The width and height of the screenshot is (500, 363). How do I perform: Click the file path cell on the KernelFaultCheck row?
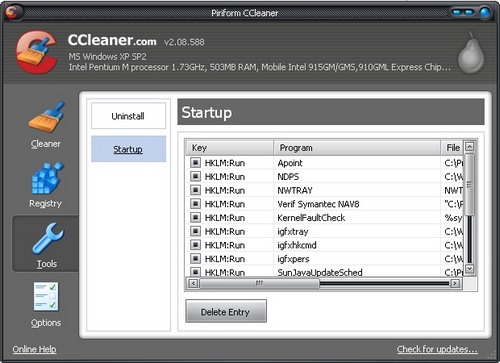point(453,218)
